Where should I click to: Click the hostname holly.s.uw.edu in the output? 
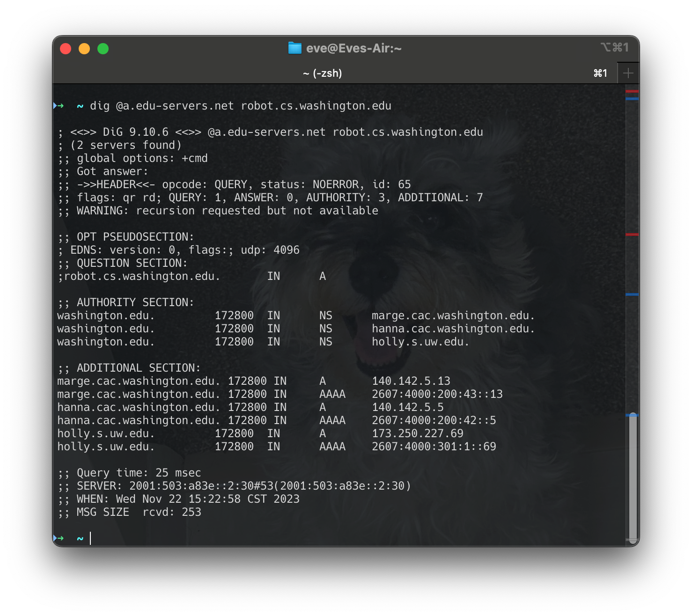point(420,342)
